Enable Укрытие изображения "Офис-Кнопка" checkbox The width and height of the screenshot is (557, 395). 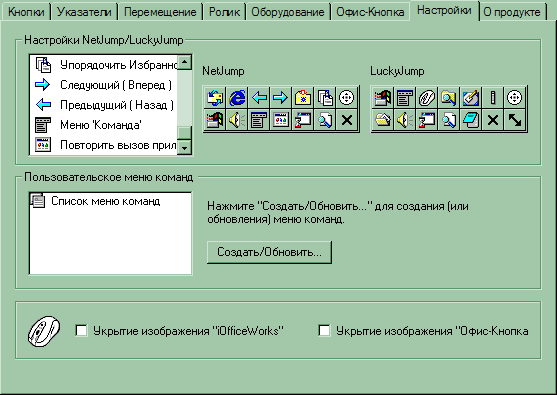click(324, 331)
